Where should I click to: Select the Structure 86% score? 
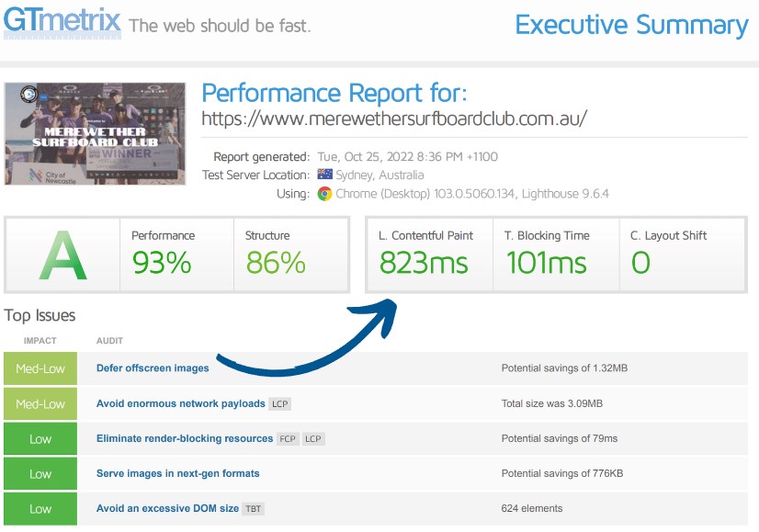point(276,263)
